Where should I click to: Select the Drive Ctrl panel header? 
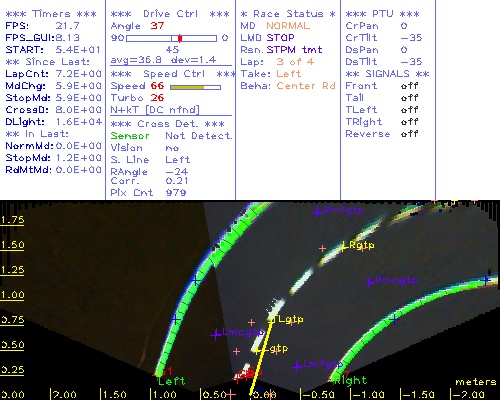170,14
